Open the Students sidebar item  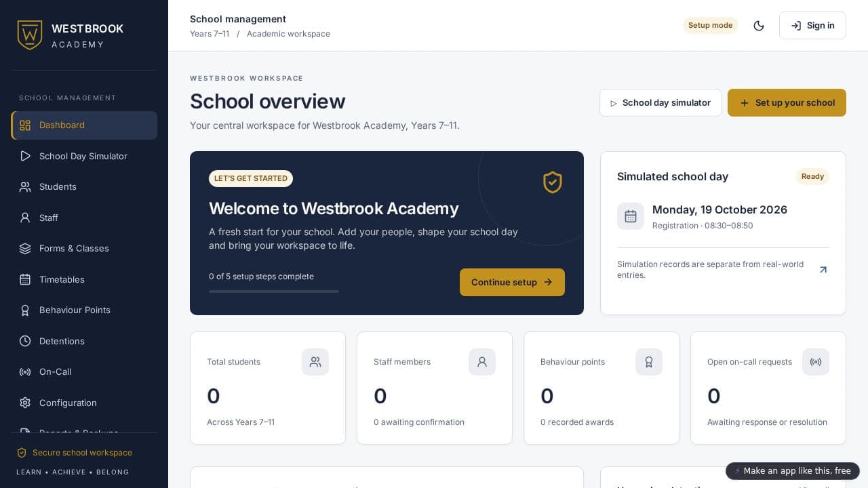coord(84,186)
